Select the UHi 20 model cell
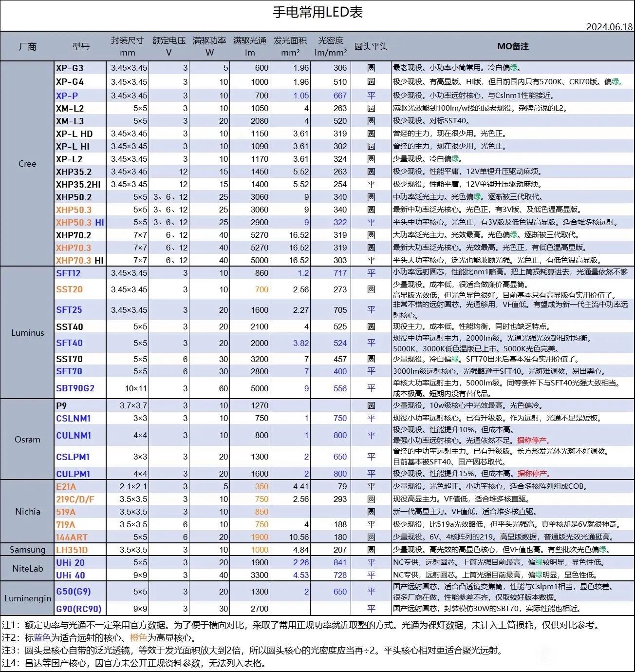Screen dimensions: 635x672 [80, 562]
